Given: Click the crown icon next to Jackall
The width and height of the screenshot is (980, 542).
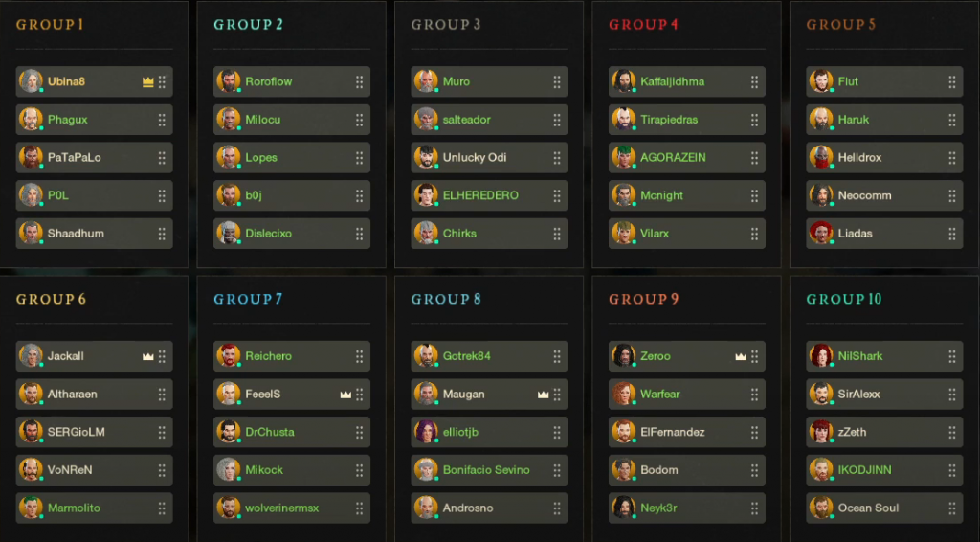Looking at the screenshot, I should click(147, 356).
